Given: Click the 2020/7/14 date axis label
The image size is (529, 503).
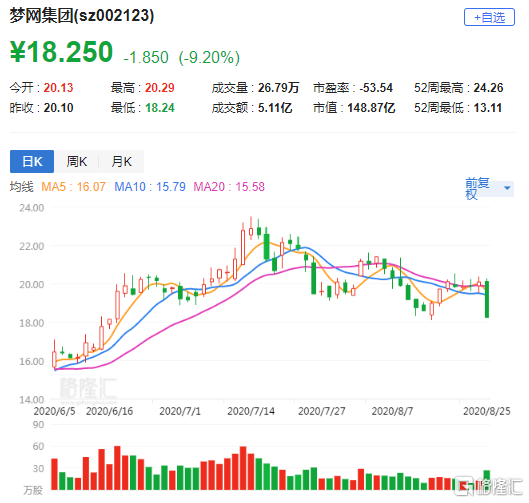Looking at the screenshot, I should (251, 411).
